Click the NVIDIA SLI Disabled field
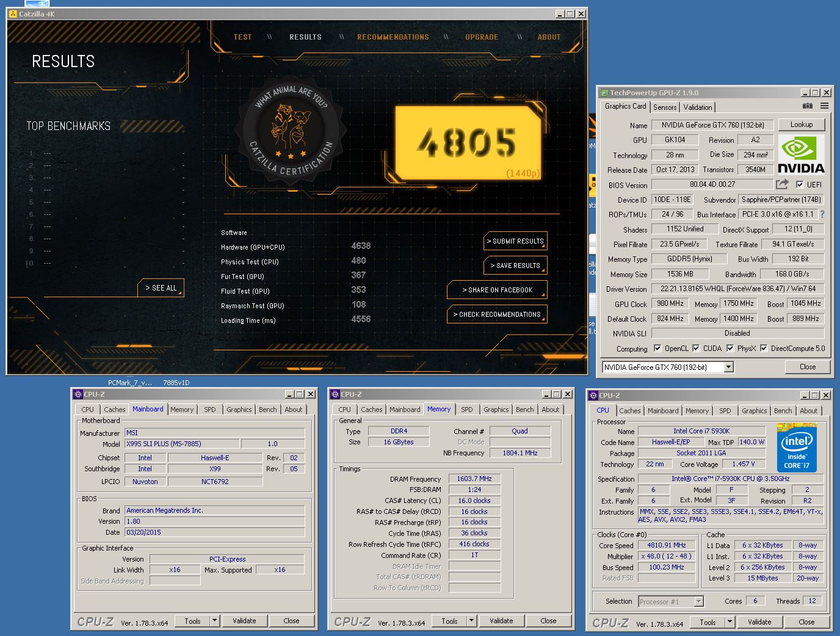This screenshot has height=636, width=840. pyautogui.click(x=737, y=333)
